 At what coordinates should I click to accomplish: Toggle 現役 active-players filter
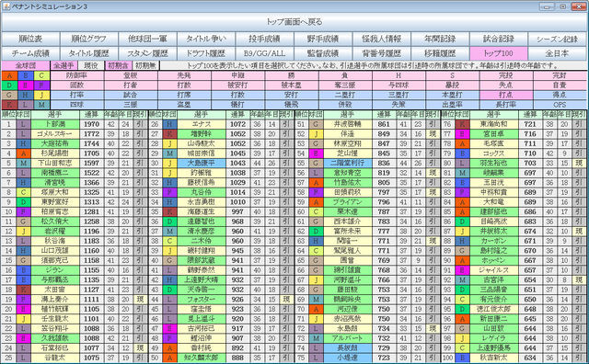click(x=90, y=65)
